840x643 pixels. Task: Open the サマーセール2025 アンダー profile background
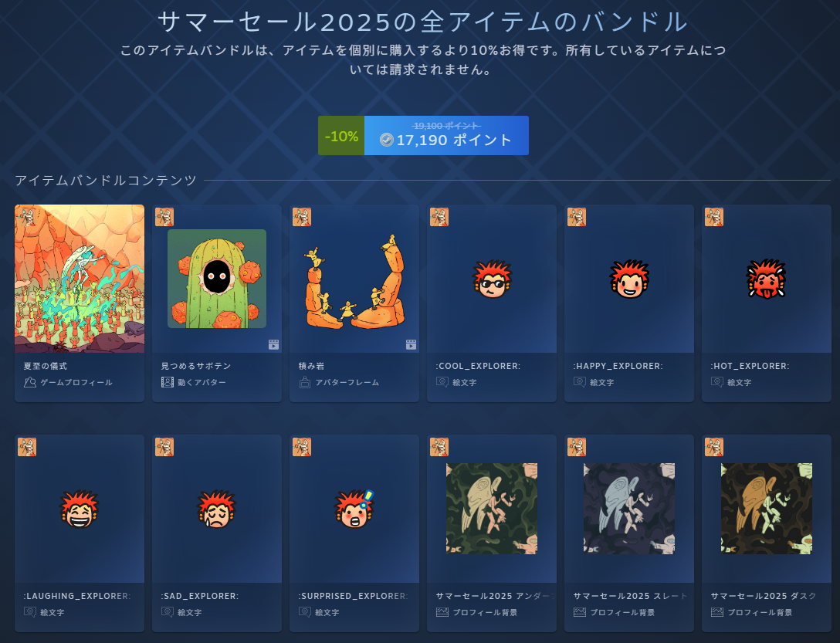click(492, 509)
